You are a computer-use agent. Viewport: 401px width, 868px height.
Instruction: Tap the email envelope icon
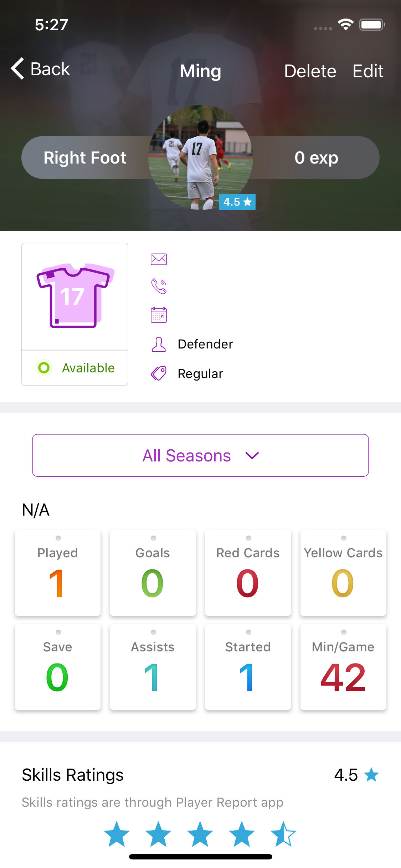click(x=159, y=259)
